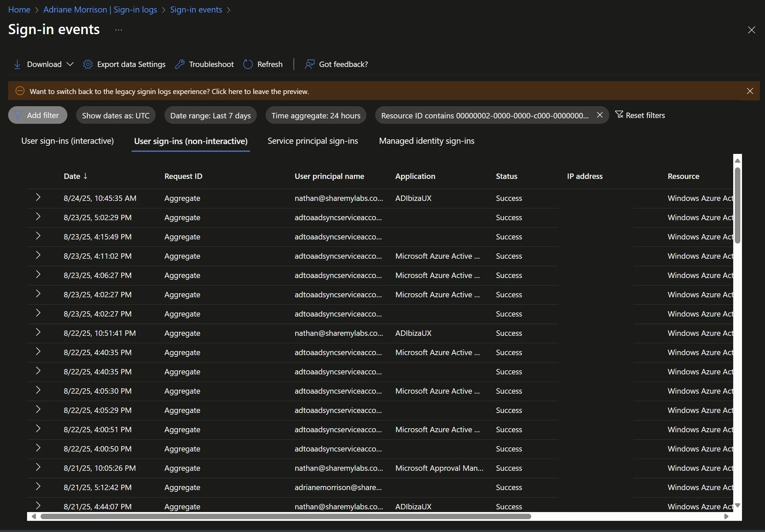Open the Managed identity sign-ins tab
This screenshot has height=532, width=765.
(x=426, y=141)
